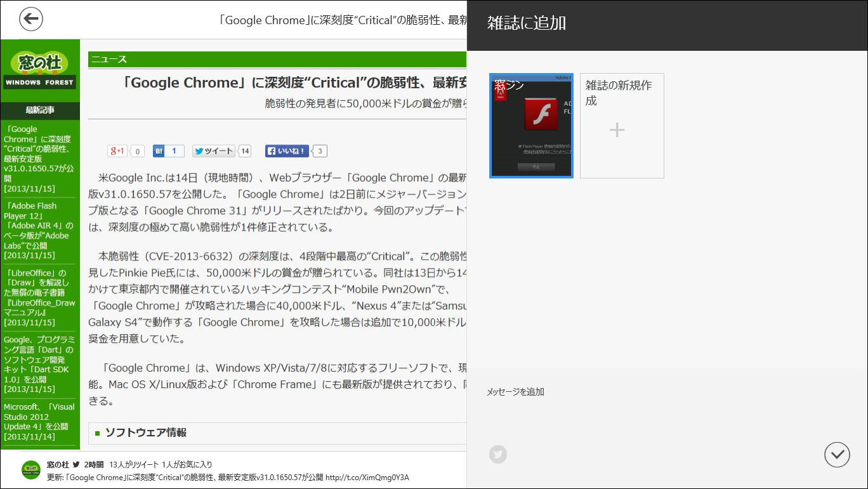Click the checkmark button to confirm sharing
The height and width of the screenshot is (489, 868).
(x=837, y=455)
